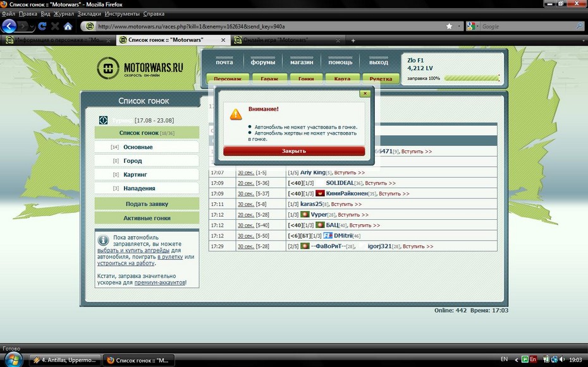Close the warning dialog with X

click(x=365, y=93)
